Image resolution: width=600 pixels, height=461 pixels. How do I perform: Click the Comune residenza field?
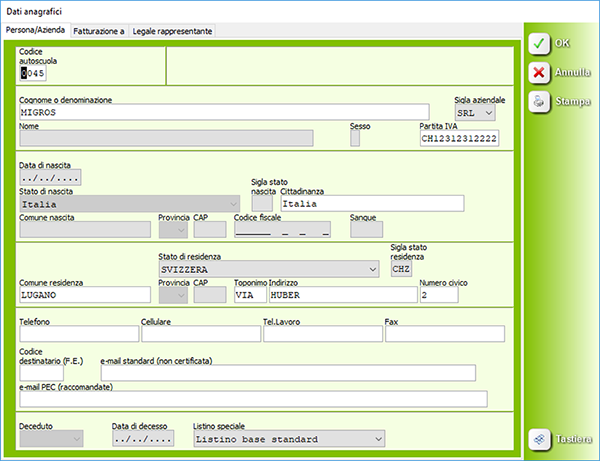point(85,295)
